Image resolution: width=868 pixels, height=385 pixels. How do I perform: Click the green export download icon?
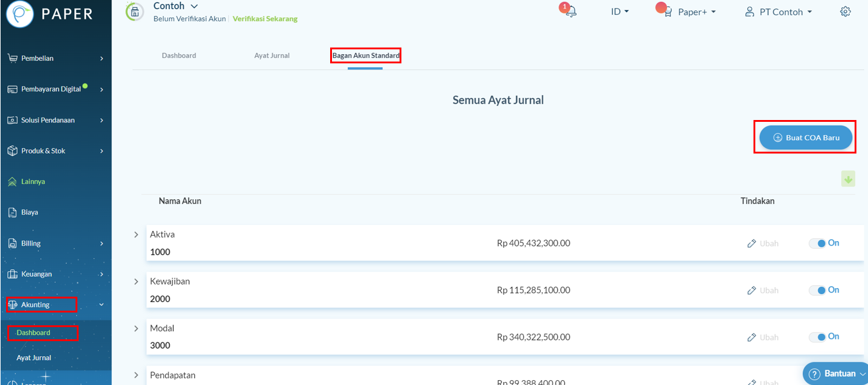848,179
